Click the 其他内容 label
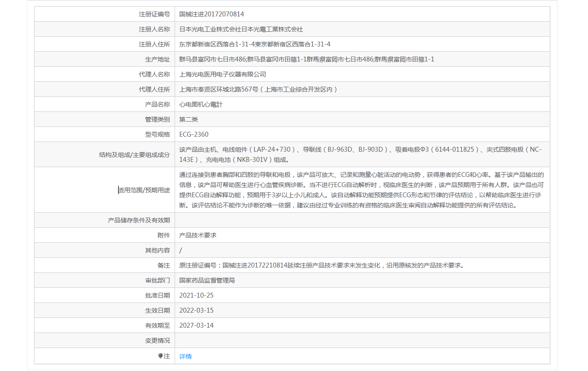The height and width of the screenshot is (371, 588). point(157,250)
